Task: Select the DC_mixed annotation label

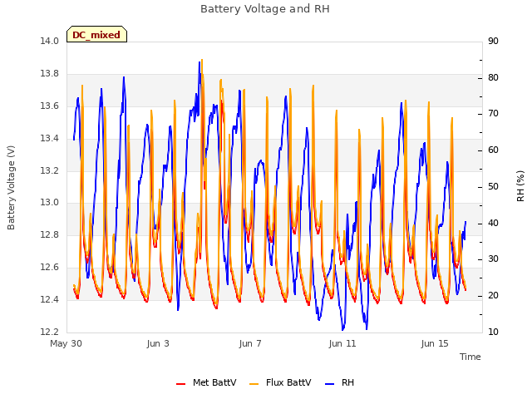Action: tap(96, 35)
